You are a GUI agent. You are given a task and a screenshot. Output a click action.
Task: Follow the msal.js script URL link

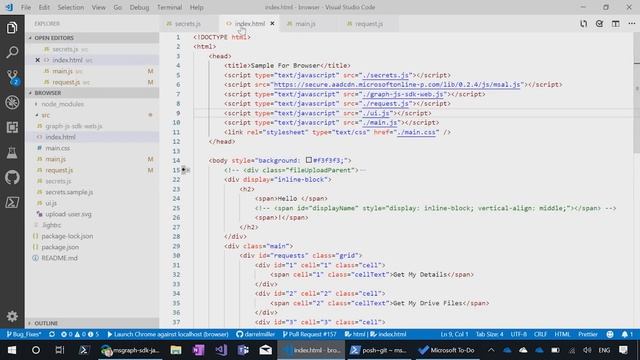(397, 85)
